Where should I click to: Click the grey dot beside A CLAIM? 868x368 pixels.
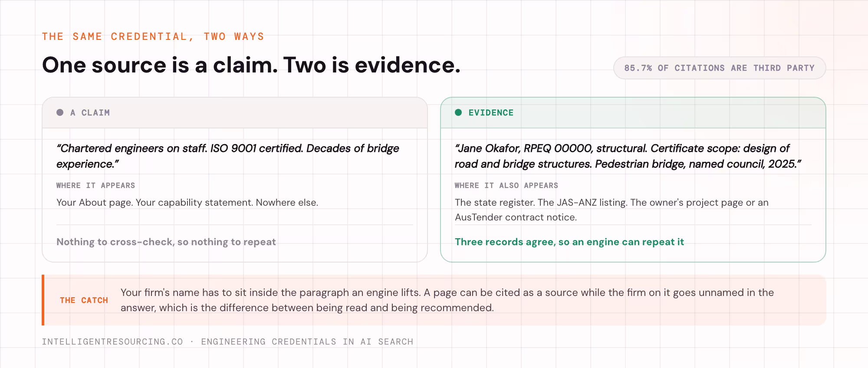pos(60,112)
